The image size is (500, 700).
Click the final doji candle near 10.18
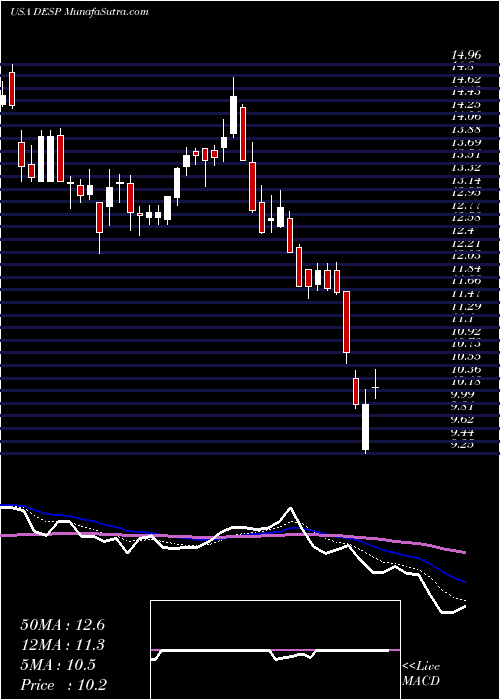point(375,387)
